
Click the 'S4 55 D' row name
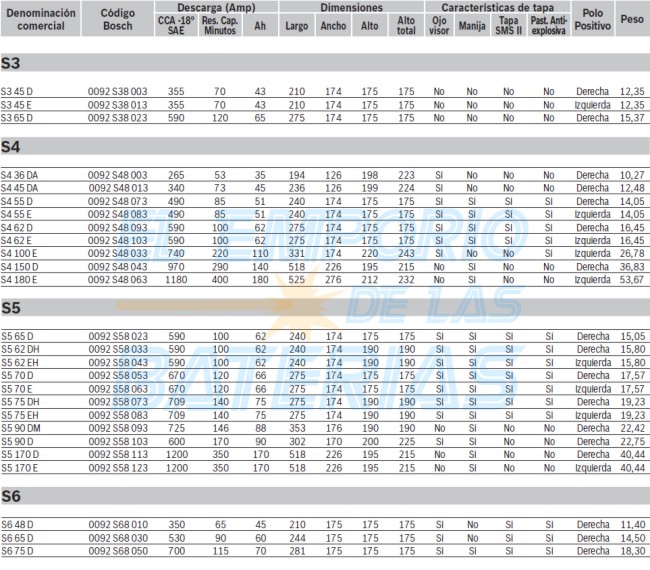point(17,201)
